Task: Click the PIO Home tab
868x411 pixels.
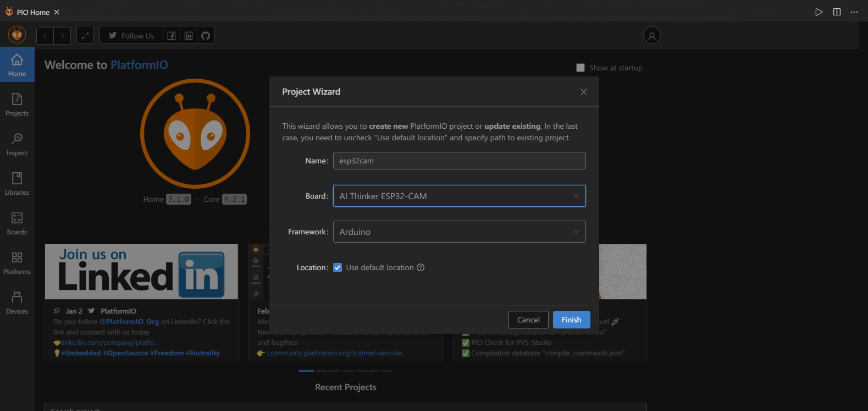Action: pyautogui.click(x=33, y=12)
